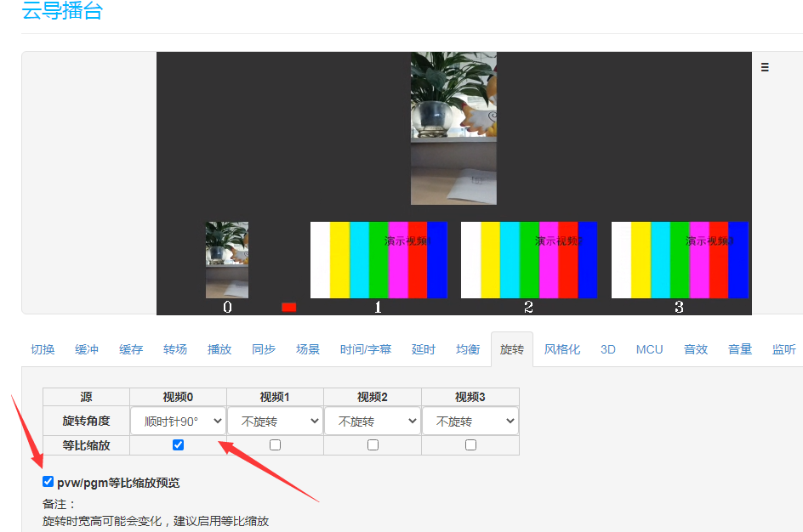This screenshot has width=803, height=532.
Task: Click the 视频2 column header
Action: (x=373, y=397)
